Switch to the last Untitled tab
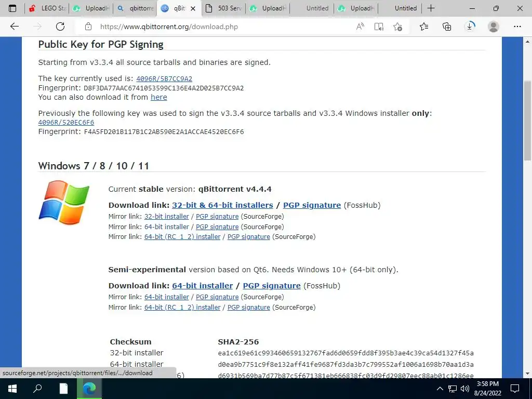Viewport: 532px width, 399px height. coord(400,8)
